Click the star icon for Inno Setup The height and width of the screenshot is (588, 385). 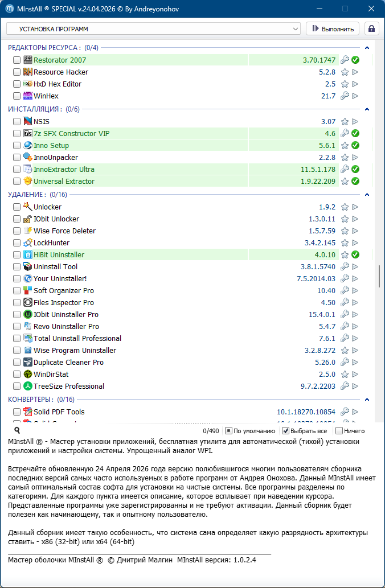(345, 146)
